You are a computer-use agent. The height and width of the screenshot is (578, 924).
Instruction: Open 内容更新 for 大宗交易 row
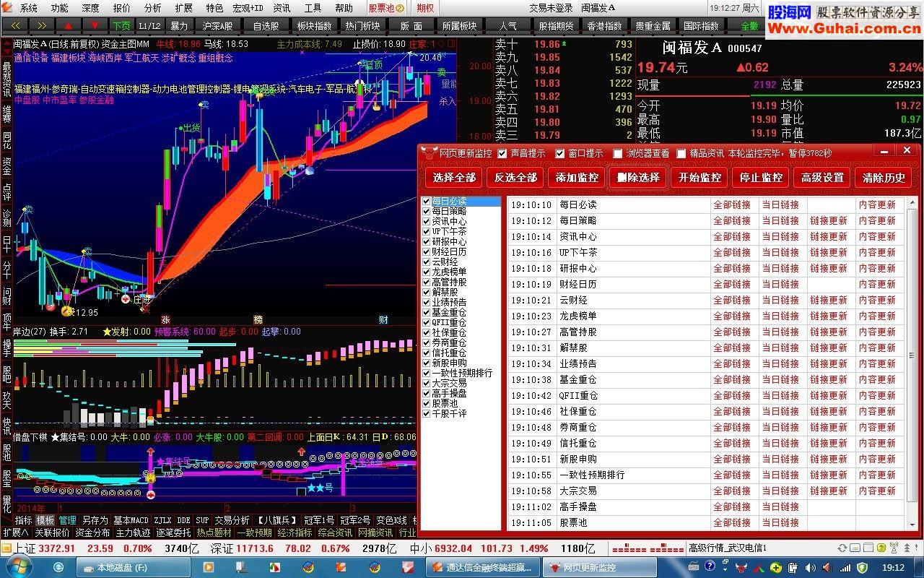click(877, 491)
